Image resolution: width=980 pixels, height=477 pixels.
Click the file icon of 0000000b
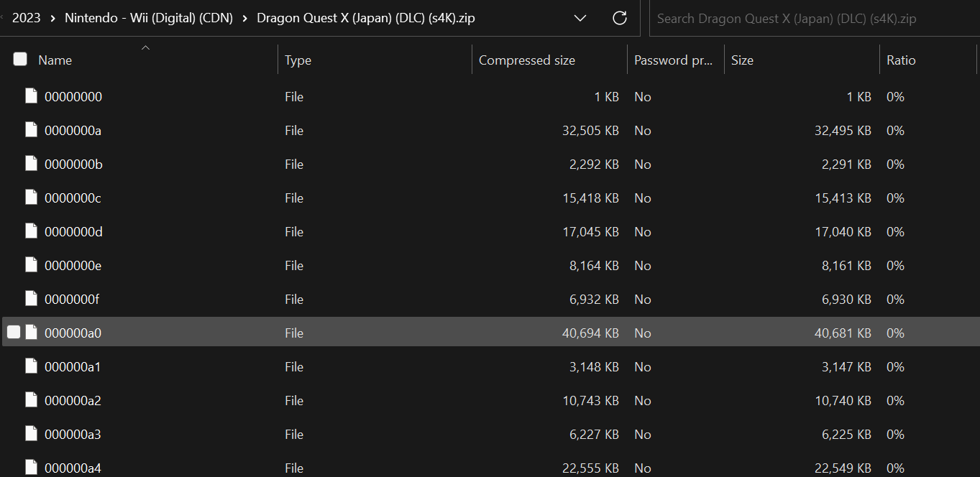point(31,164)
